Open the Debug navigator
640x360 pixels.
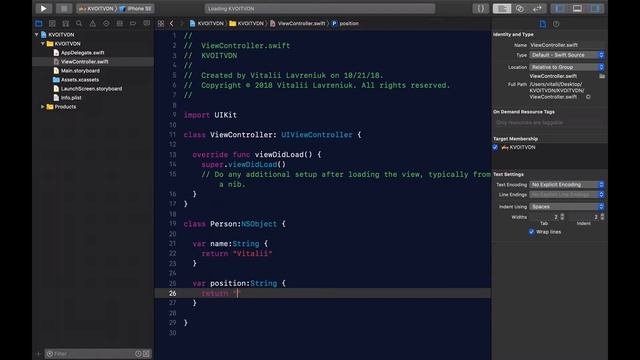(x=120, y=24)
